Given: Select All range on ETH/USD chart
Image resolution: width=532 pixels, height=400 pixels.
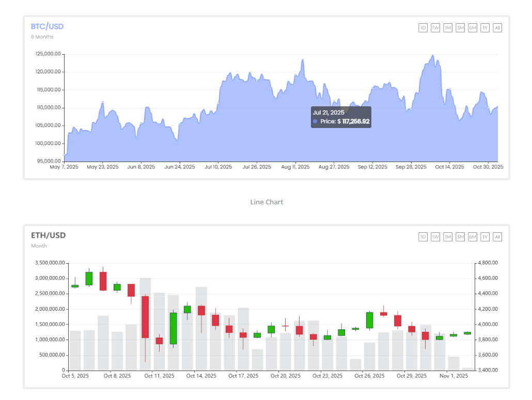Looking at the screenshot, I should click(497, 237).
